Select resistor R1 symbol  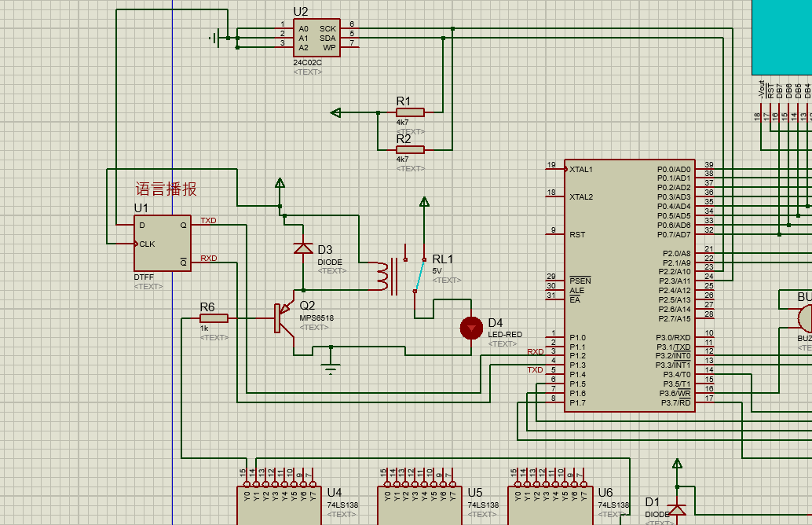pos(410,112)
